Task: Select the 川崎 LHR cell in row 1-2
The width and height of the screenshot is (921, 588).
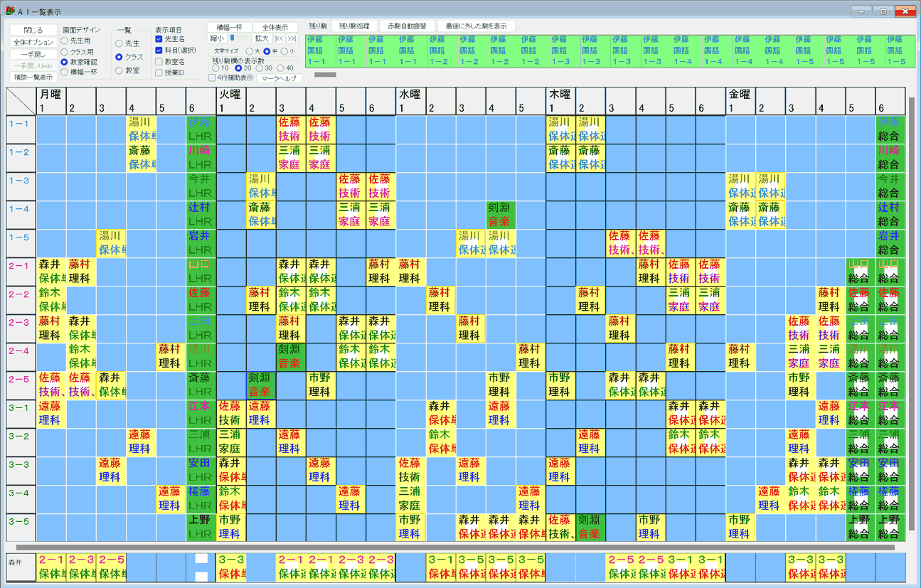Action: pos(201,158)
